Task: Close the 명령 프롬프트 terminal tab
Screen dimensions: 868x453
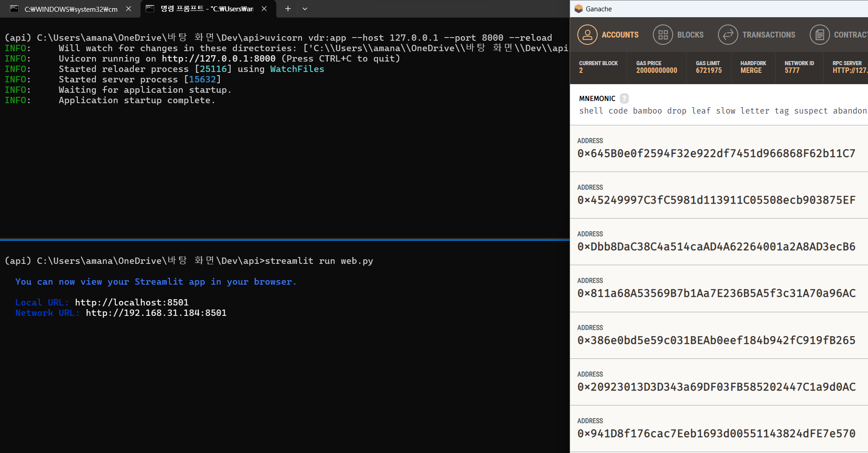Action: coord(264,9)
